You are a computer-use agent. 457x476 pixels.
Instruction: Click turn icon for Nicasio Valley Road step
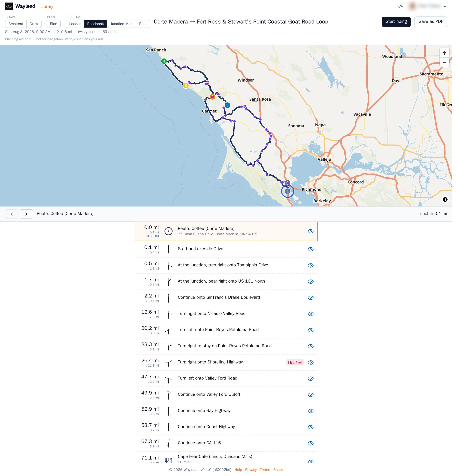click(169, 314)
